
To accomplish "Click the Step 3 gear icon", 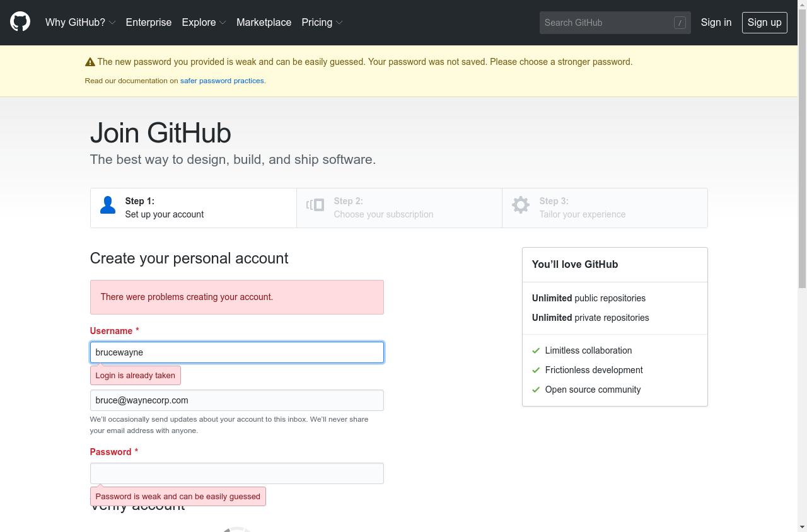I will pos(520,205).
